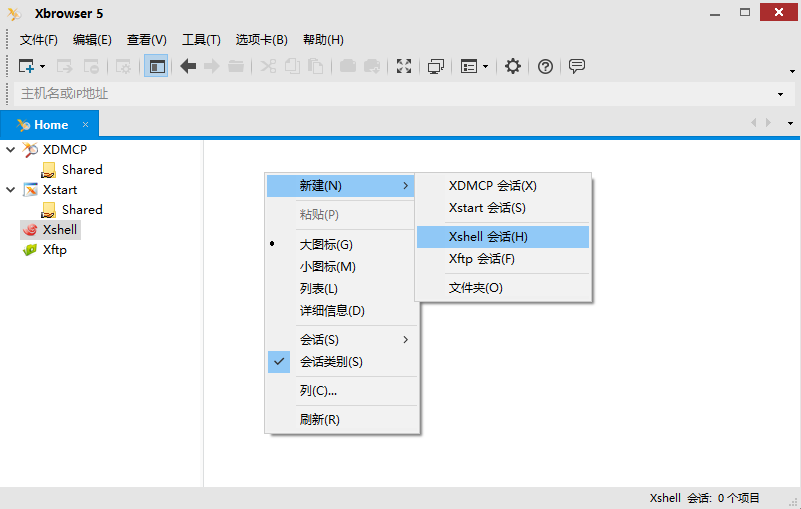Open the New session dropdown arrow
Image resolution: width=801 pixels, height=509 pixels.
[x=42, y=66]
